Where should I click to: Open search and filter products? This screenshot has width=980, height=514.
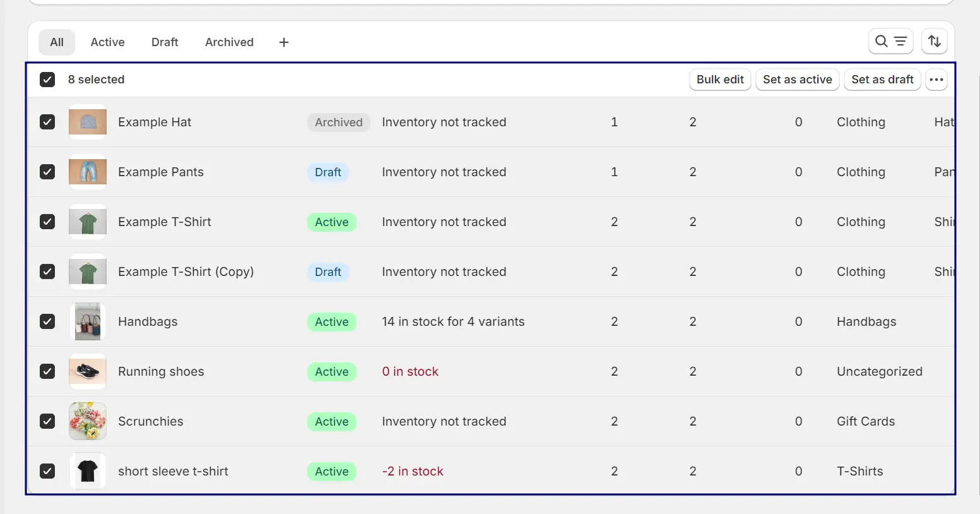click(x=890, y=42)
